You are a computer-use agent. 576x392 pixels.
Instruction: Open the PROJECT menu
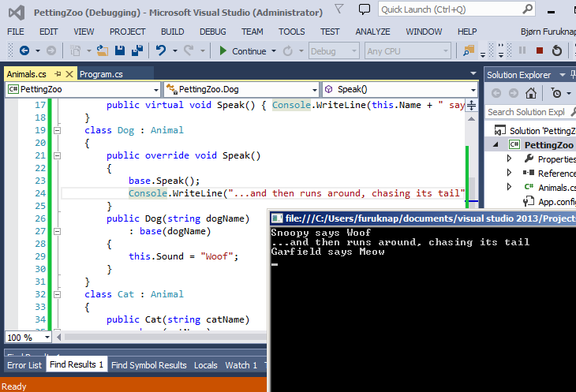click(128, 32)
